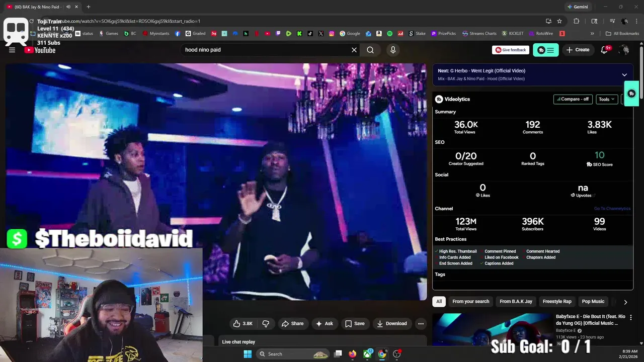Toggle Videolytics Compare mode
The height and width of the screenshot is (362, 644).
pos(573,99)
